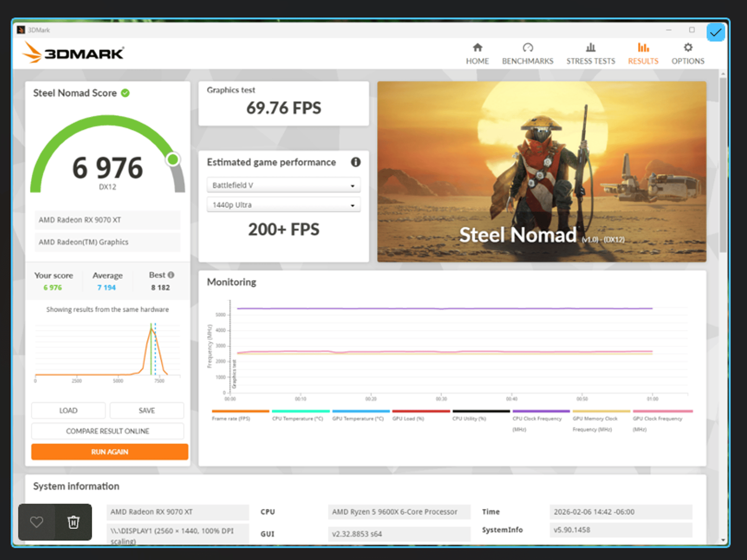747x560 pixels.
Task: Click the Best score value 8 182
Action: [x=160, y=288]
